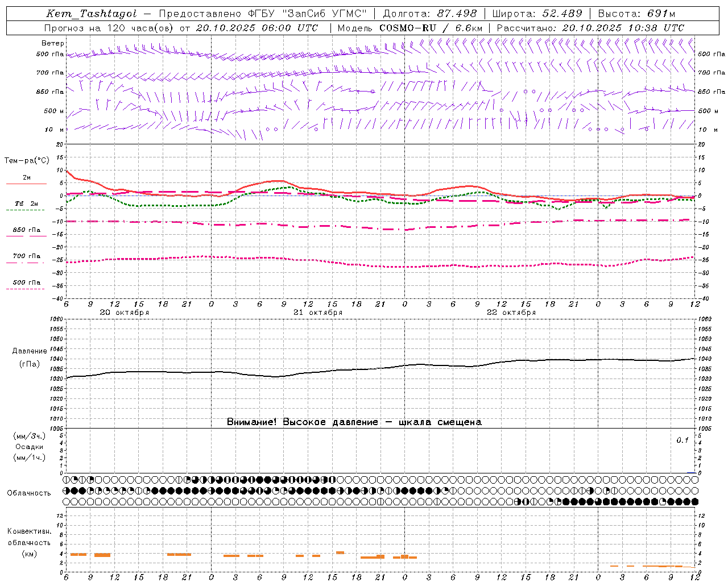Click the 2м temperature legend label
The image size is (728, 582).
point(27,177)
